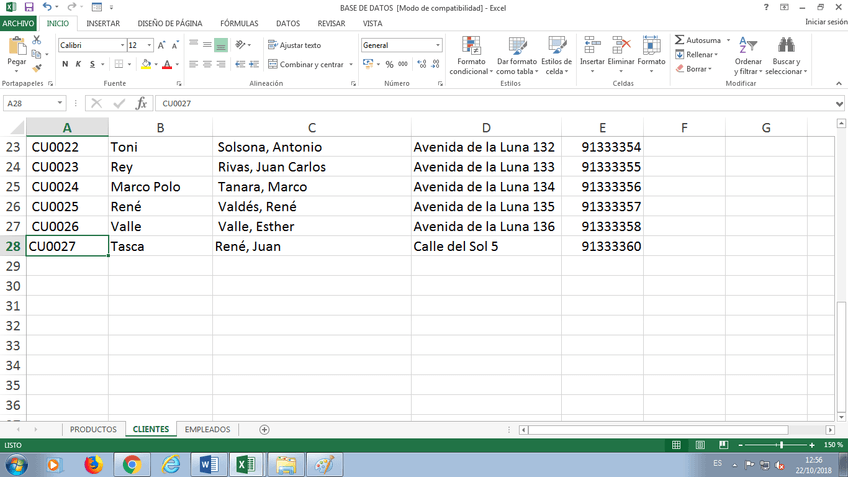Select cell C25 with Rivas, Juan Carlos

point(311,167)
